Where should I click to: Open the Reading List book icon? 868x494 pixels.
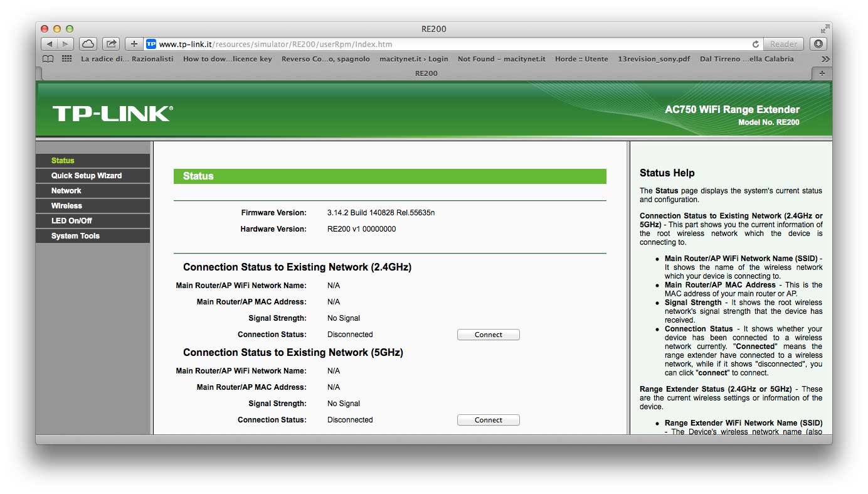click(x=48, y=59)
